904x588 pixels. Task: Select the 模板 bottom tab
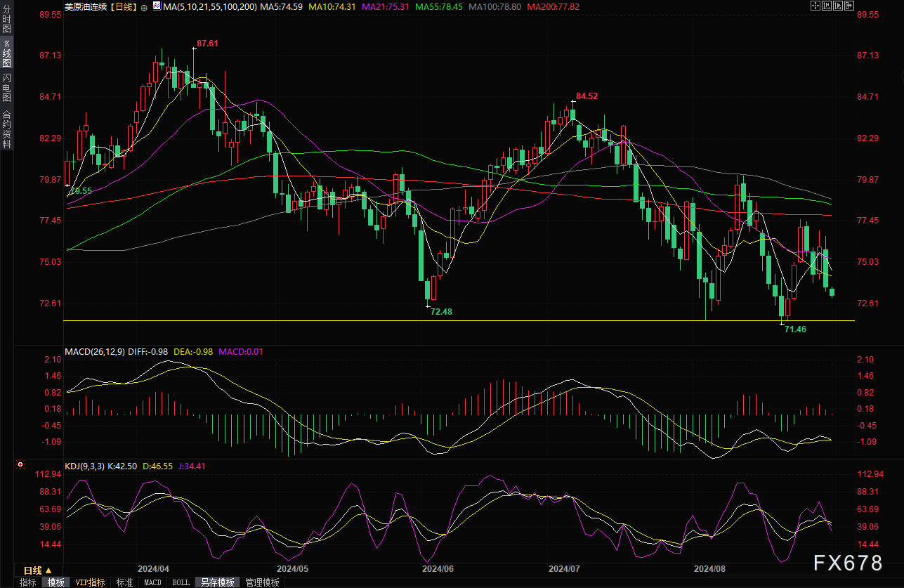coord(56,582)
